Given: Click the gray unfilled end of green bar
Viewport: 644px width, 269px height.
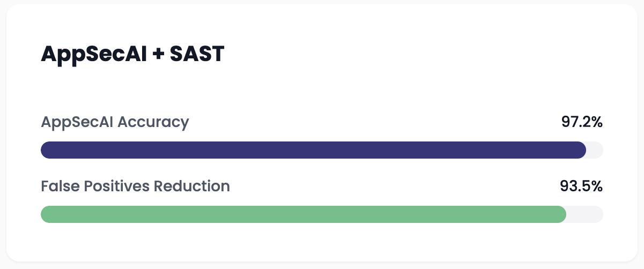Looking at the screenshot, I should click(x=585, y=214).
